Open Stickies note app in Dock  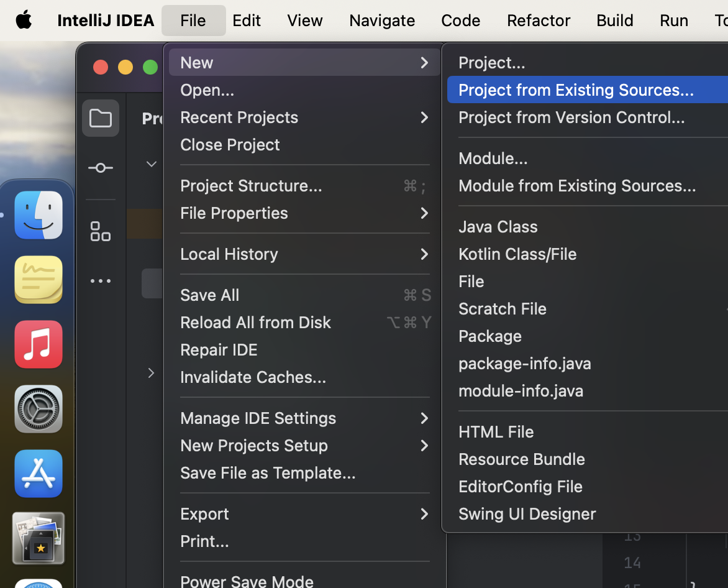tap(39, 280)
